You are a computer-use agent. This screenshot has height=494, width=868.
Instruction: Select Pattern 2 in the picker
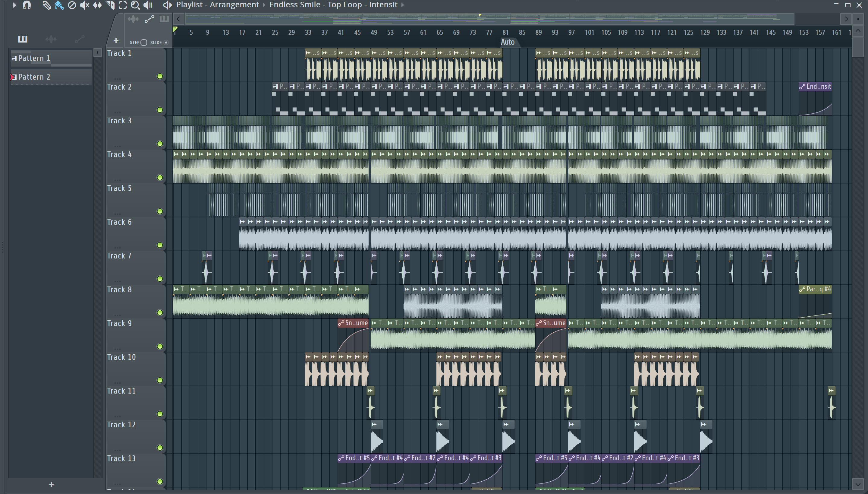(x=51, y=77)
